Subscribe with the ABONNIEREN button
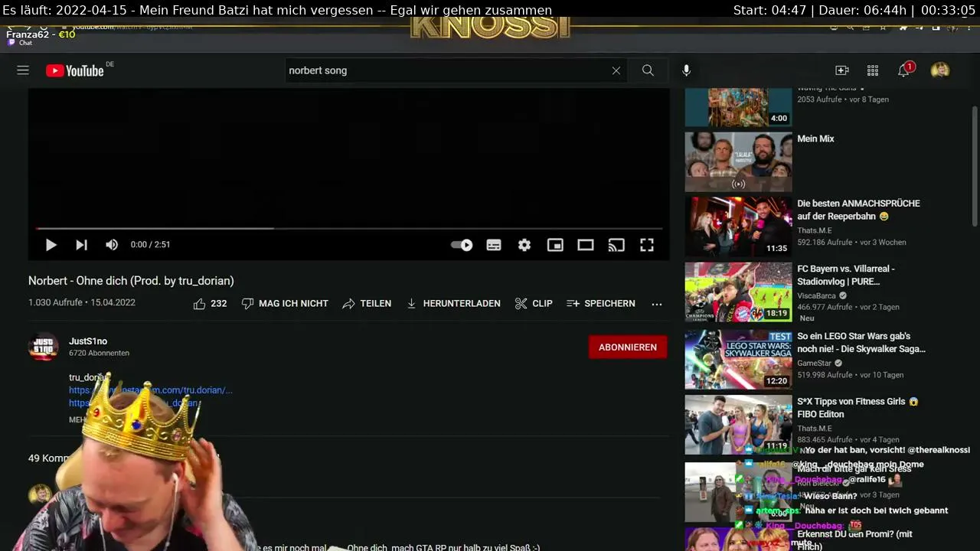Screen dimensions: 980x551 [628, 347]
